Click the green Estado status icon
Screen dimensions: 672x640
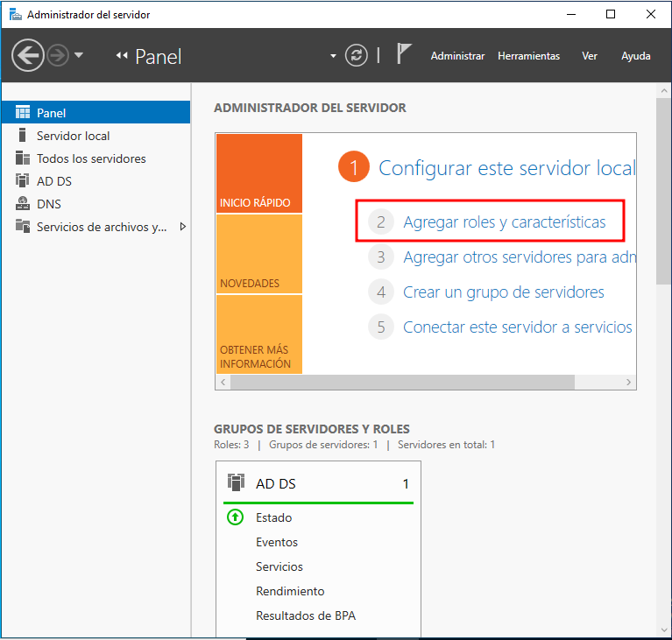(235, 517)
